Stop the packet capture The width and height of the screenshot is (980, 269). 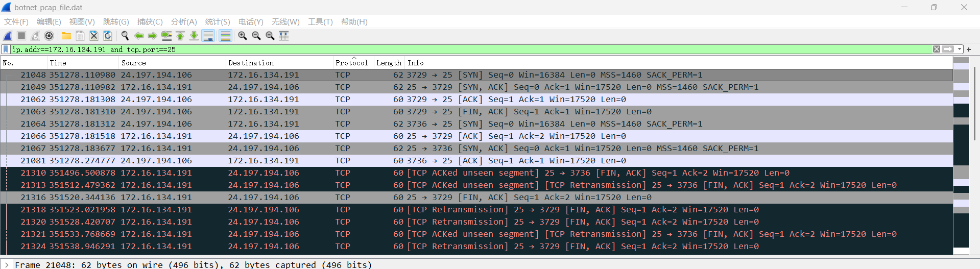point(21,36)
